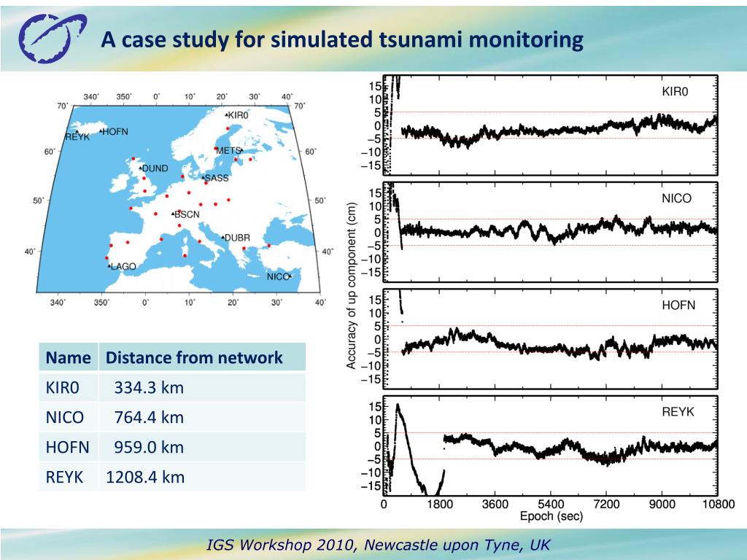The image size is (747, 560).
Task: Select the '959.0 km' table value
Action: [x=149, y=447]
